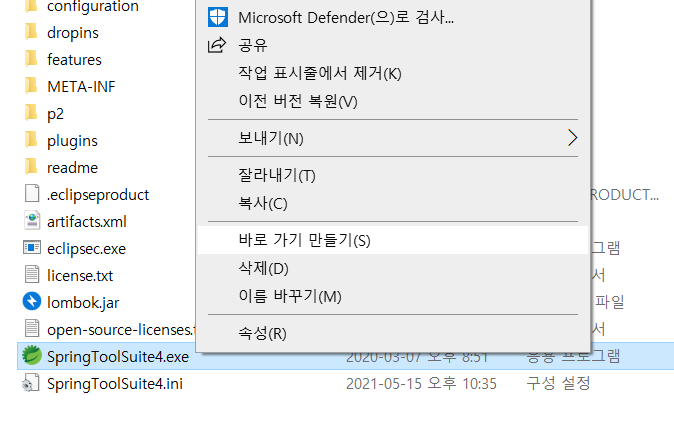The image size is (674, 437).
Task: Select the configuration folder icon
Action: pyautogui.click(x=31, y=6)
